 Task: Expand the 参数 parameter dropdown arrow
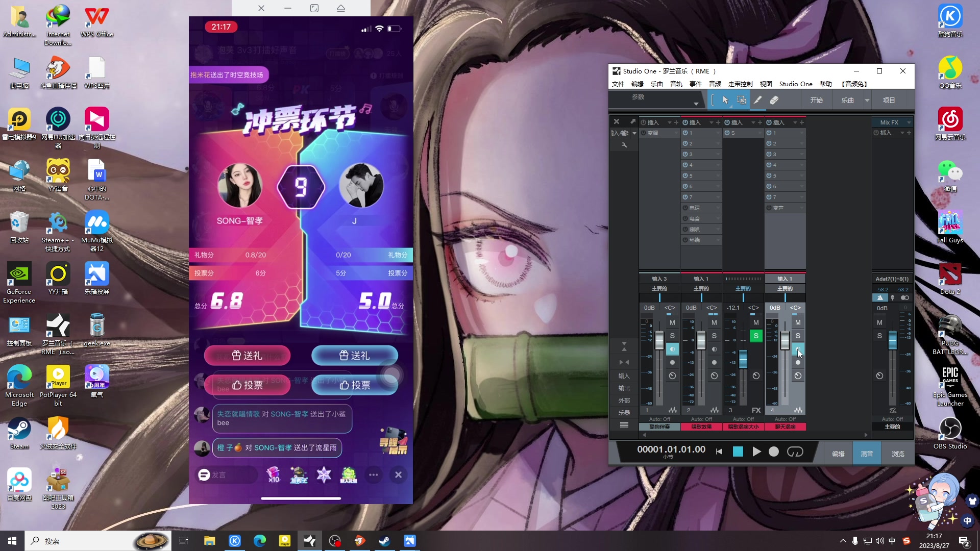[696, 104]
